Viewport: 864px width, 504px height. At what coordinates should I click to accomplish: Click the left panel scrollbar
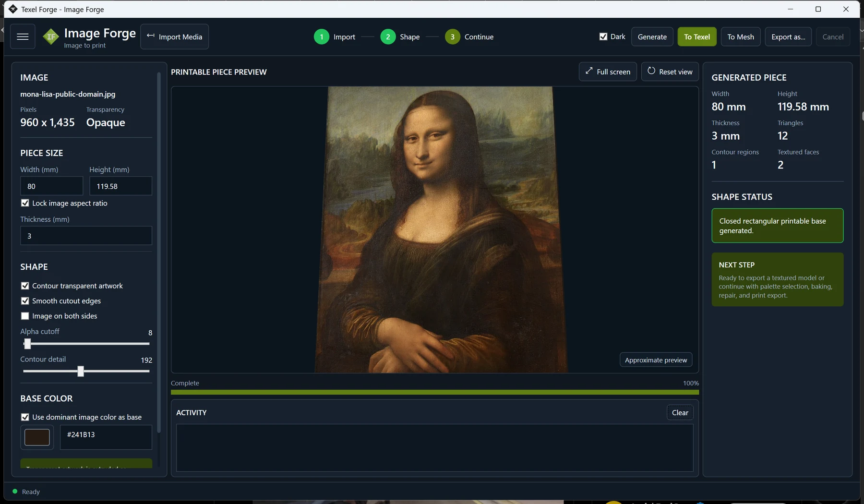(x=158, y=252)
